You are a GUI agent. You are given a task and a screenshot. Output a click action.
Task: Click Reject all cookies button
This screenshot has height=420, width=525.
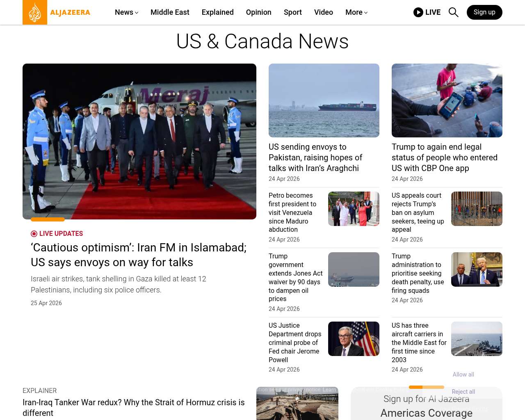pyautogui.click(x=463, y=392)
